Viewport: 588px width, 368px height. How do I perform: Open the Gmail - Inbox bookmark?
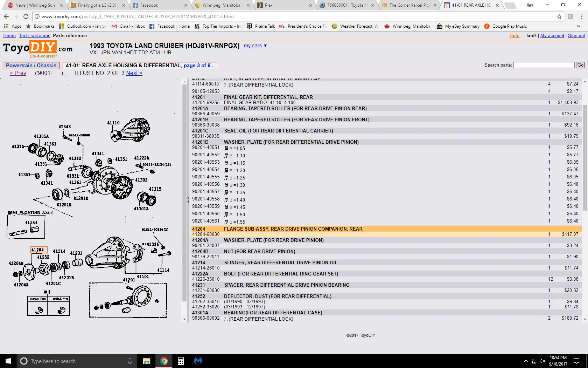click(x=128, y=26)
